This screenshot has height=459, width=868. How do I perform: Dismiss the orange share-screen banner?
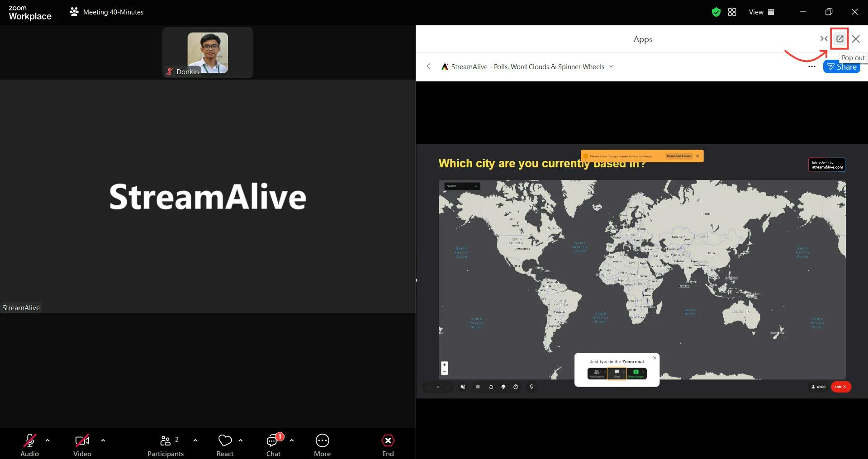pyautogui.click(x=697, y=156)
